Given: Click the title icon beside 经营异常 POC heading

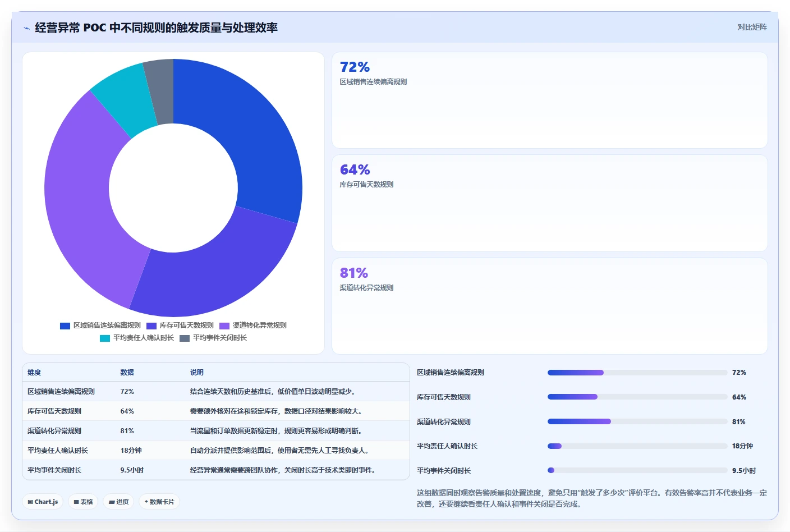Looking at the screenshot, I should click(26, 28).
